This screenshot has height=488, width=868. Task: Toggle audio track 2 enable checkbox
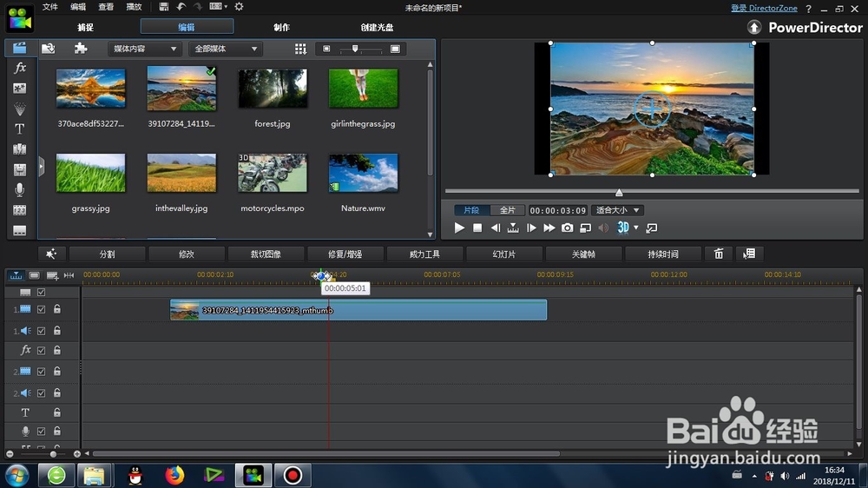tap(41, 392)
